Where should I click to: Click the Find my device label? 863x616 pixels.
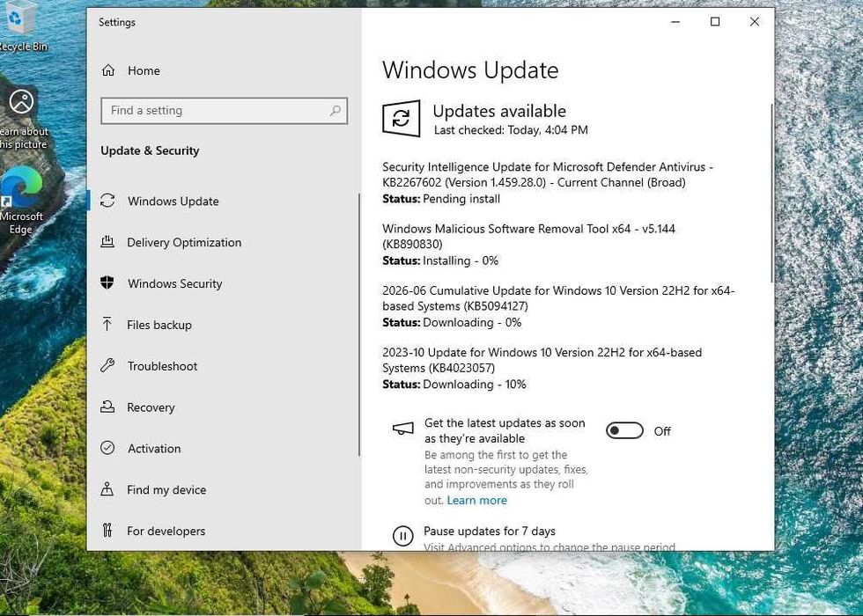[166, 490]
